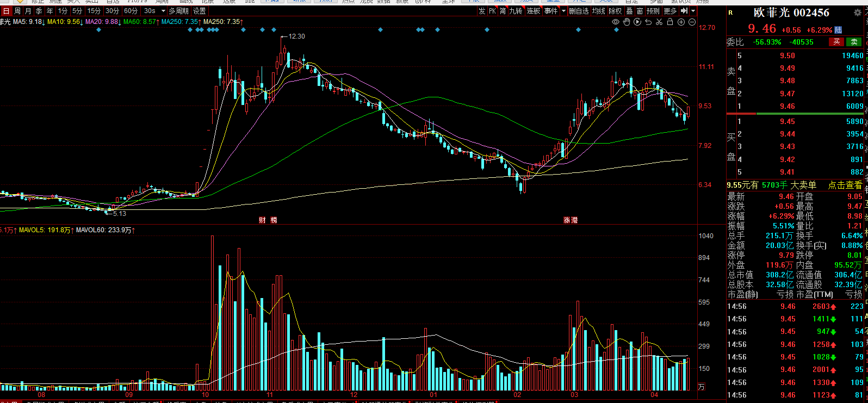The height and width of the screenshot is (403, 868).
Task: Switch to the 月 monthly period tab
Action: tap(28, 11)
